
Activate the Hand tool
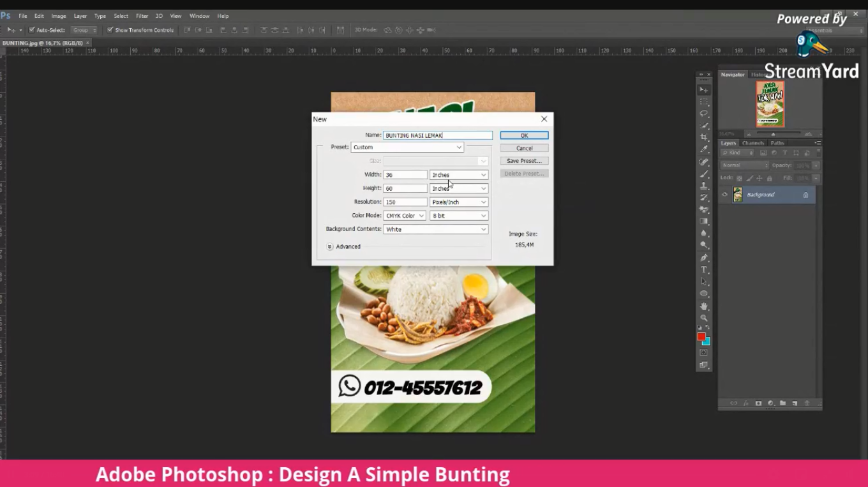[x=704, y=306]
